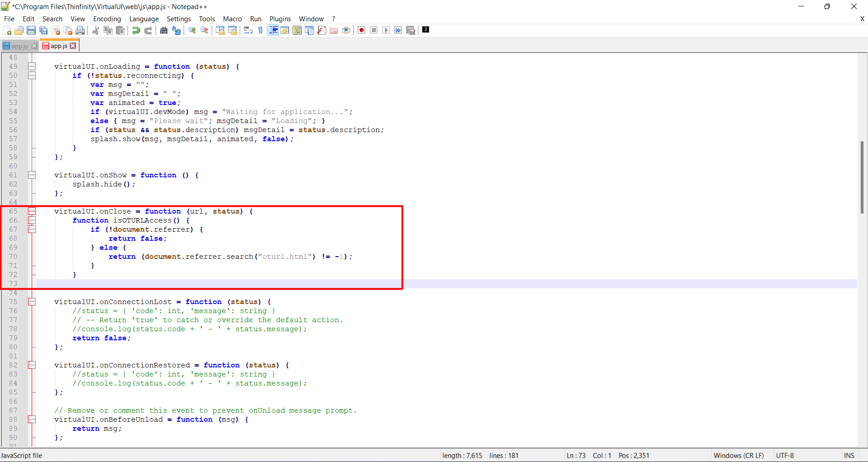This screenshot has height=462, width=868.
Task: Toggle Show All Characters pilcrow icon
Action: (x=261, y=30)
